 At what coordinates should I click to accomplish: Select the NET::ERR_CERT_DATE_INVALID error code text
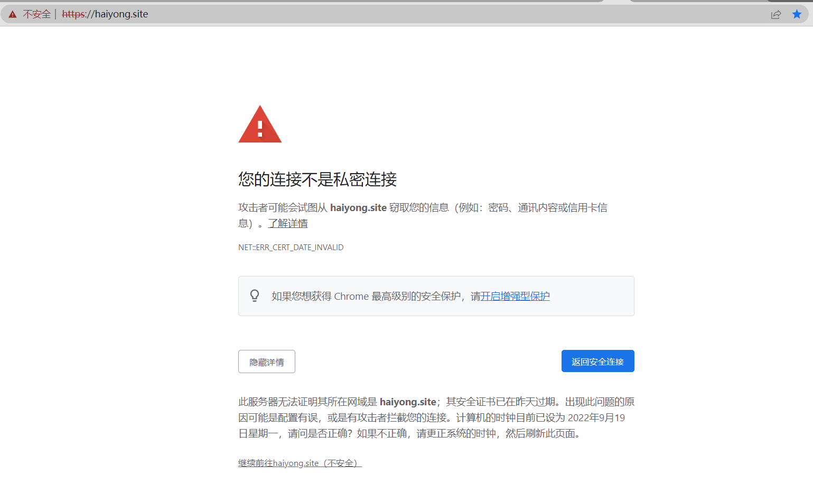point(291,246)
